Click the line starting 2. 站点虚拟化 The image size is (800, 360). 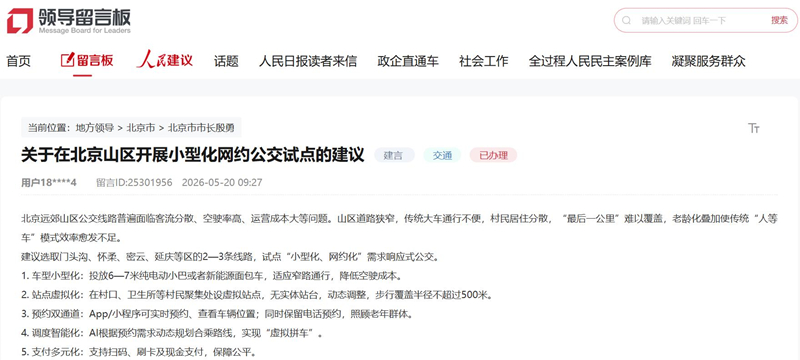(x=257, y=295)
